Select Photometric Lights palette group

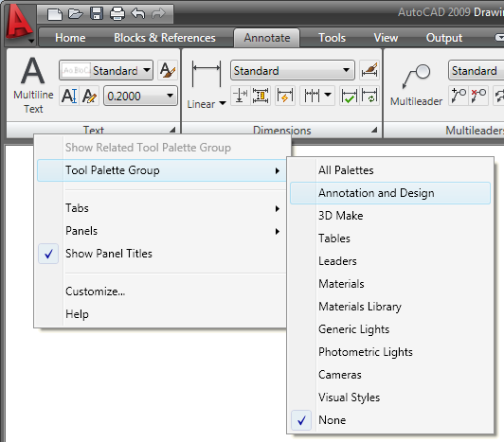coord(390,352)
